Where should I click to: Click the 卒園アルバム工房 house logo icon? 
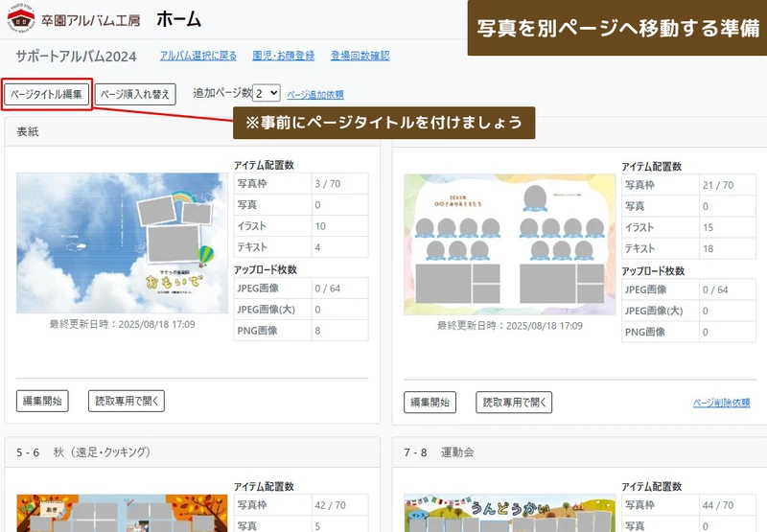tap(21, 18)
